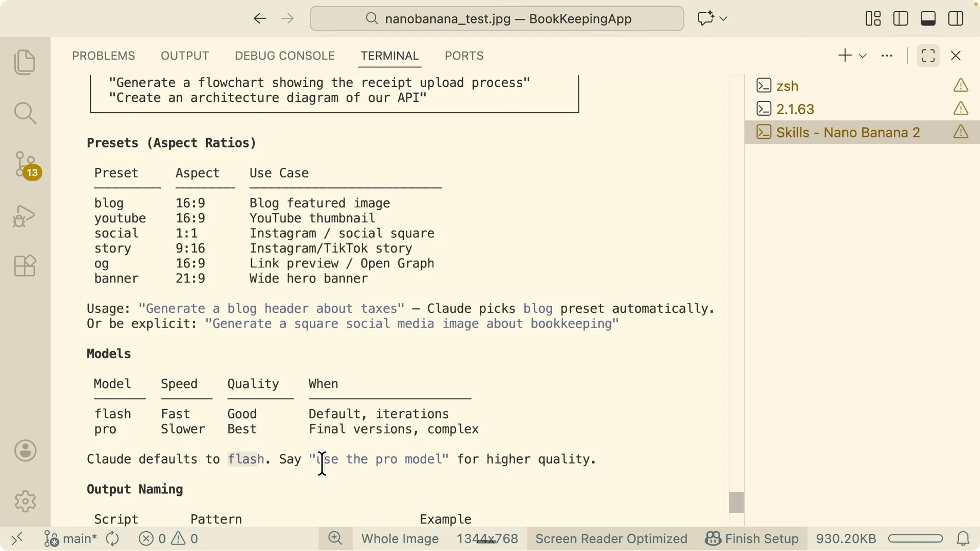Open the Copilot chat icon in title bar
This screenshot has height=551, width=980.
click(x=706, y=19)
